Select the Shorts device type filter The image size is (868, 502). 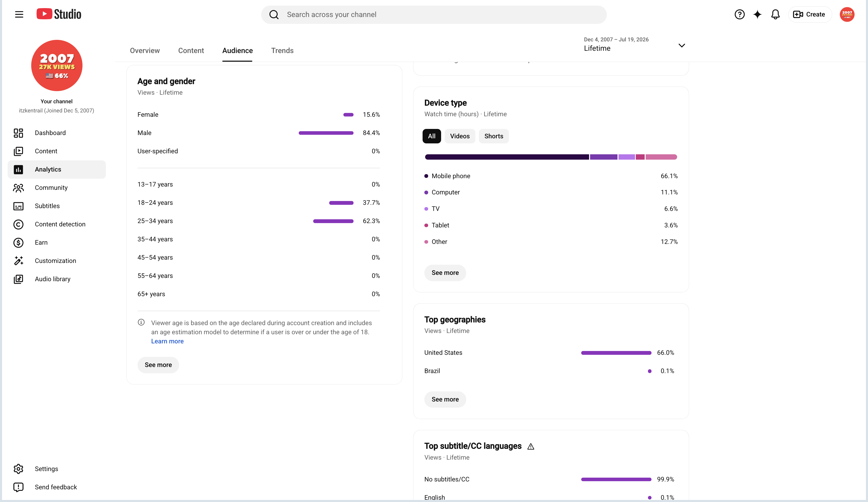click(494, 136)
